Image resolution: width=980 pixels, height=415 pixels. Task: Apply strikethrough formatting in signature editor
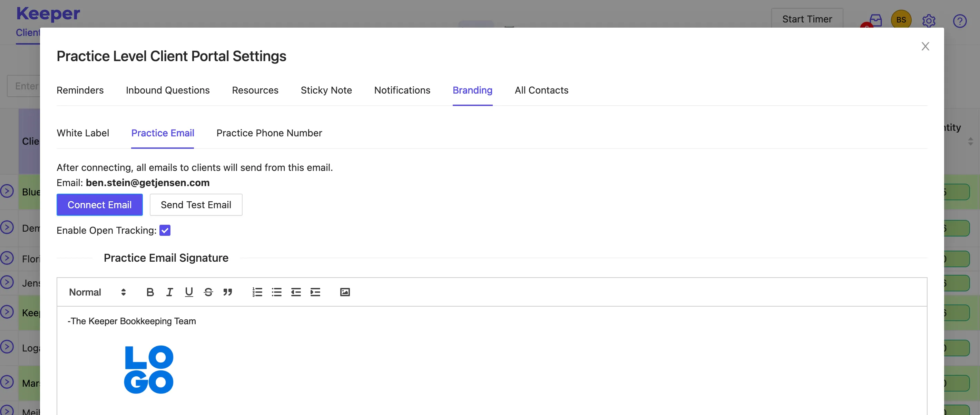pyautogui.click(x=208, y=292)
